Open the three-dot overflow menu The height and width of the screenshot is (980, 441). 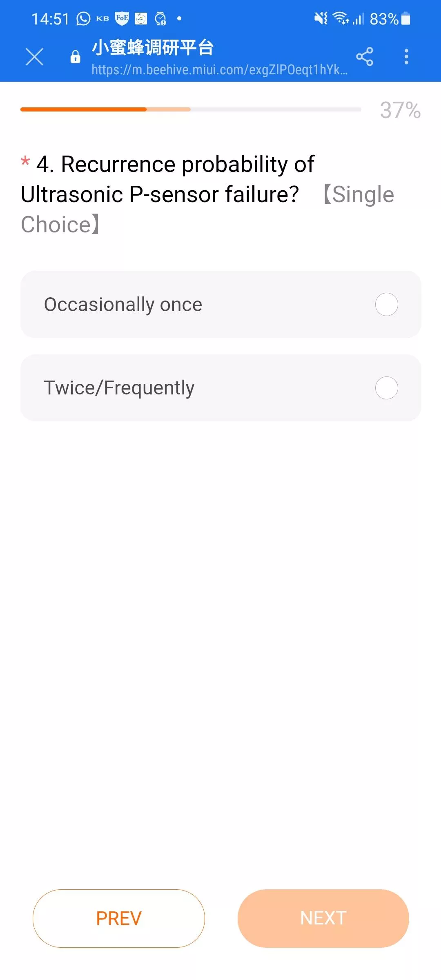[406, 57]
